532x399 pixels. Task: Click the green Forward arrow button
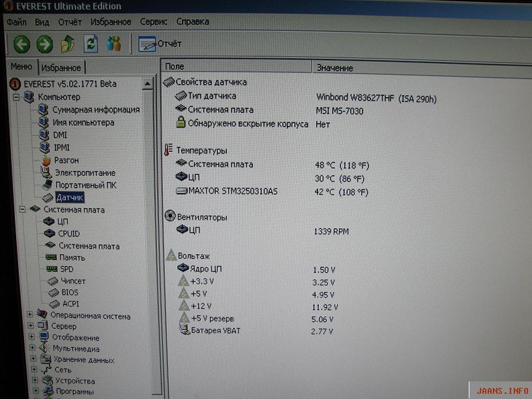click(x=44, y=44)
